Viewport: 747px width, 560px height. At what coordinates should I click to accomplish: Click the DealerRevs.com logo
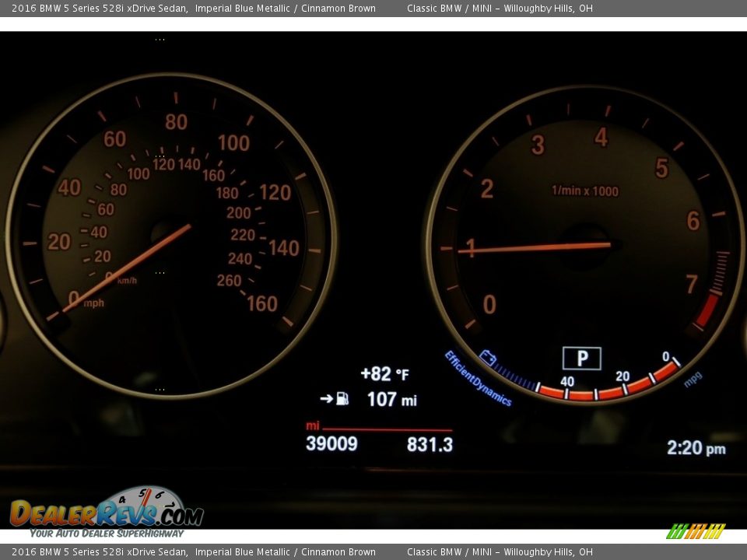[107, 513]
